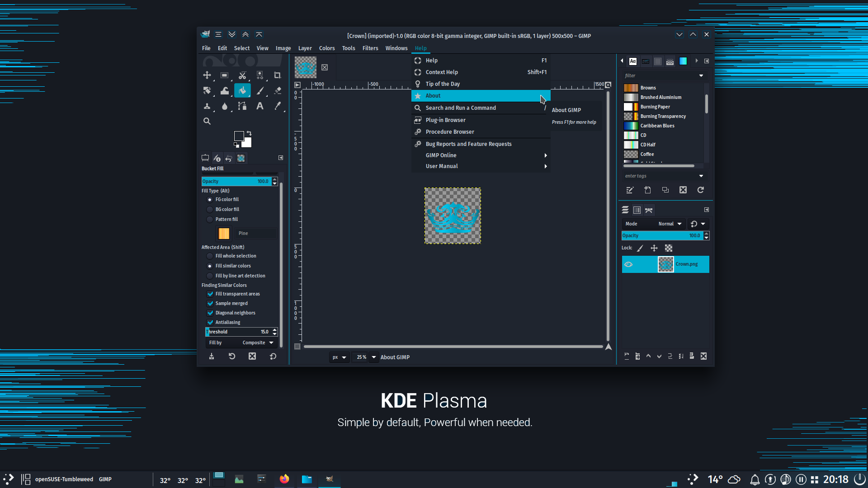Select the Crop tool
868x488 pixels.
click(278, 75)
